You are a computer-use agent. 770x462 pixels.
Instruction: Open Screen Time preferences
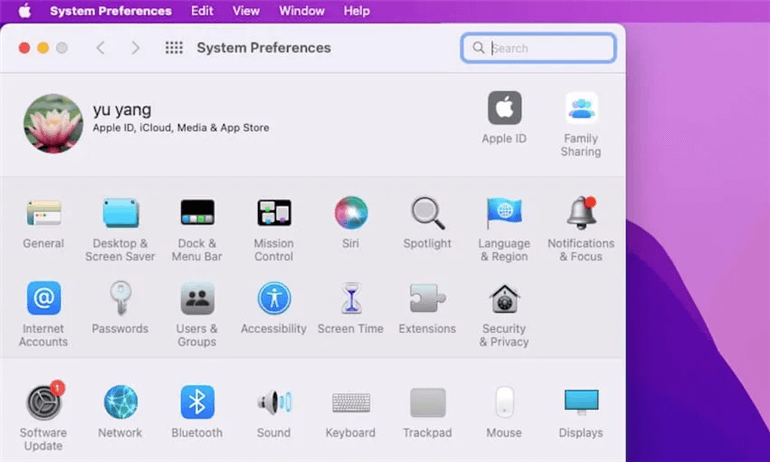click(x=351, y=298)
